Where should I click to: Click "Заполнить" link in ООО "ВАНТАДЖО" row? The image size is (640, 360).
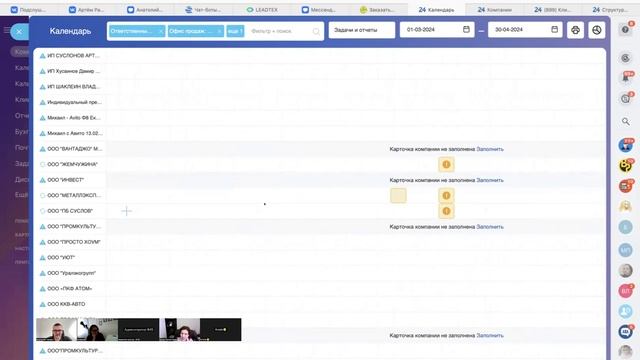pyautogui.click(x=490, y=149)
